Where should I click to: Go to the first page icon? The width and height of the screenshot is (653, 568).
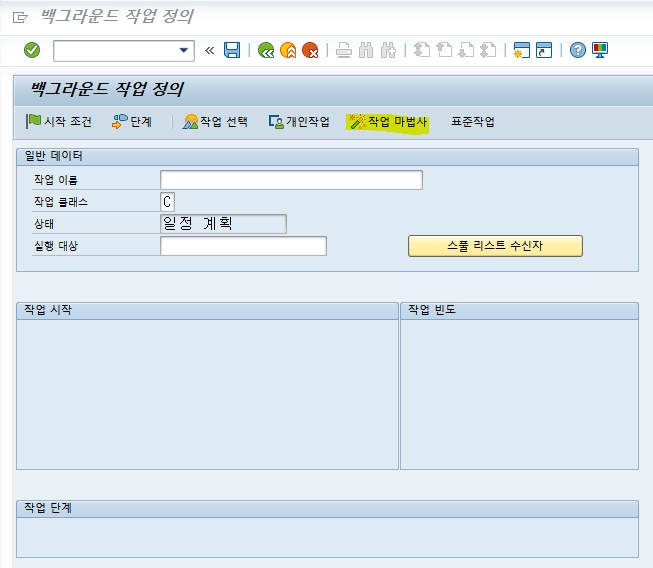pyautogui.click(x=421, y=50)
